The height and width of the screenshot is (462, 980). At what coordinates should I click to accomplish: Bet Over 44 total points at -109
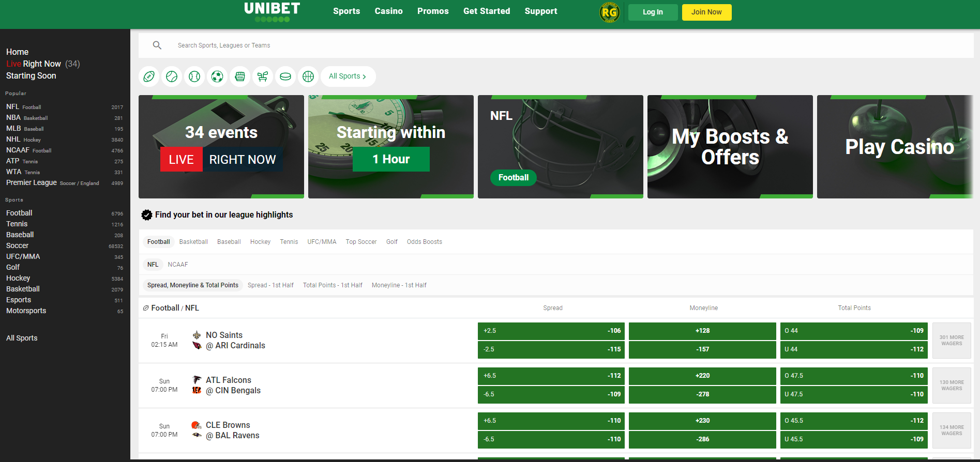(854, 331)
